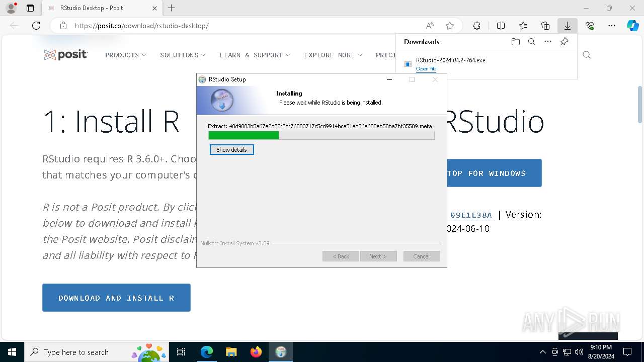This screenshot has height=362, width=644.
Task: Click the Show details button
Action: point(232,150)
